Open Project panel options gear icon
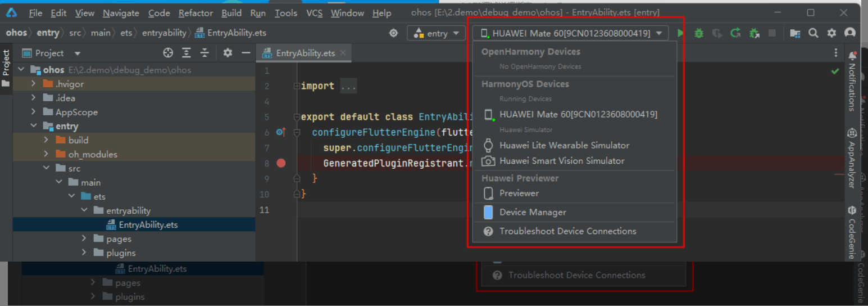868x306 pixels. tap(228, 53)
